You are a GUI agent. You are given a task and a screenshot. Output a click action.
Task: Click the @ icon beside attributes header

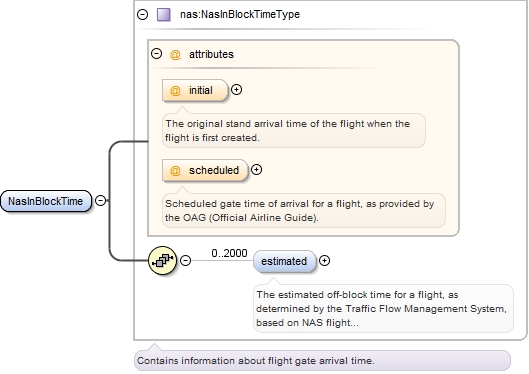tap(175, 54)
